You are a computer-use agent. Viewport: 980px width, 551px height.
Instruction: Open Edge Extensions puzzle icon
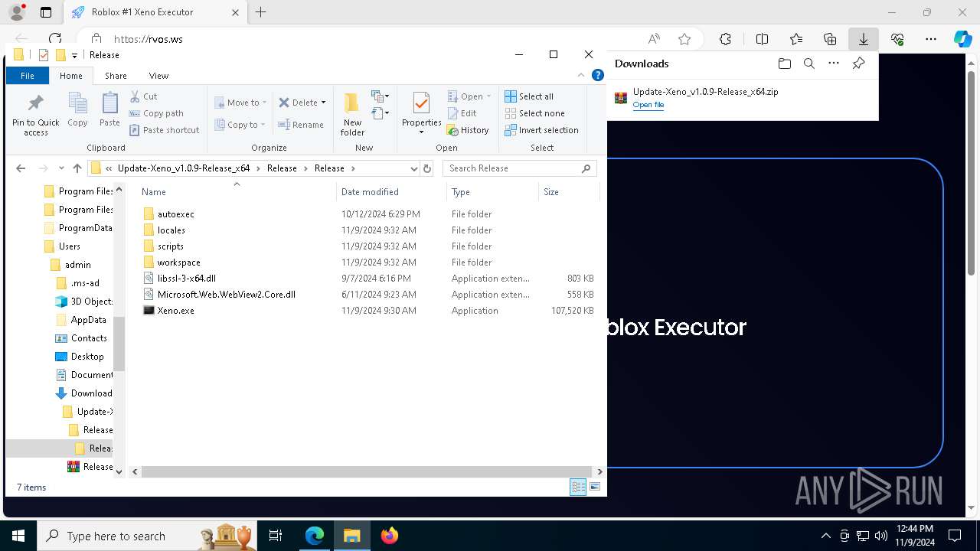click(725, 39)
